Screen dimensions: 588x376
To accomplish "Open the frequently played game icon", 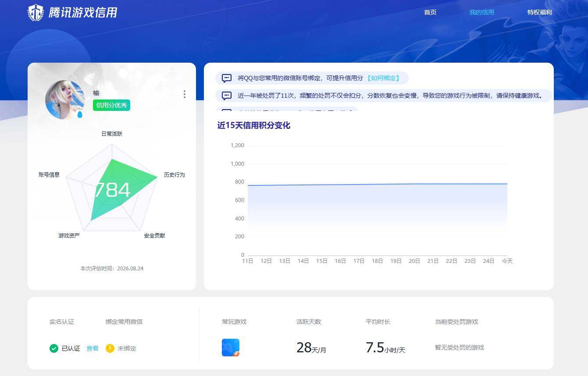I will (x=231, y=348).
